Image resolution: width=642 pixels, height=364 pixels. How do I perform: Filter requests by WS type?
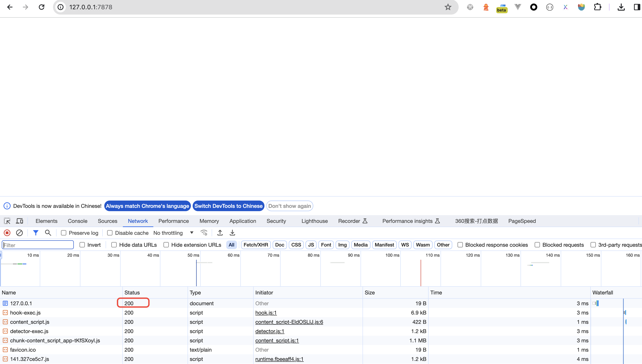tap(405, 245)
